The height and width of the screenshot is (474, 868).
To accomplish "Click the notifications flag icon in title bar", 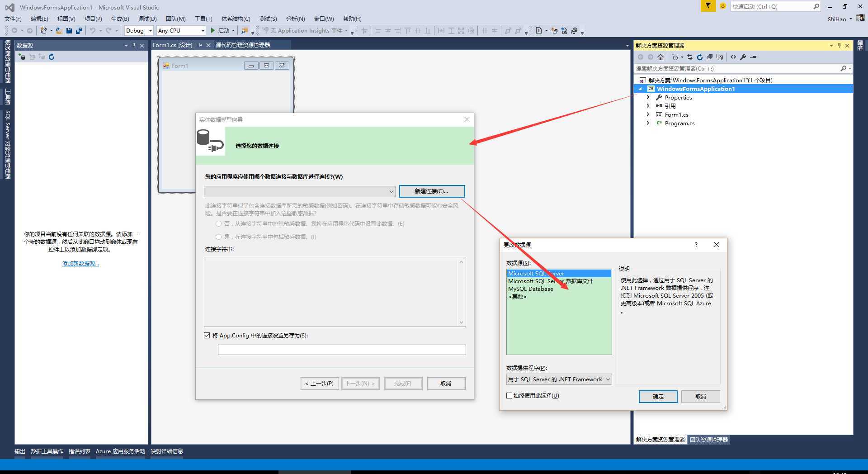I will [708, 6].
